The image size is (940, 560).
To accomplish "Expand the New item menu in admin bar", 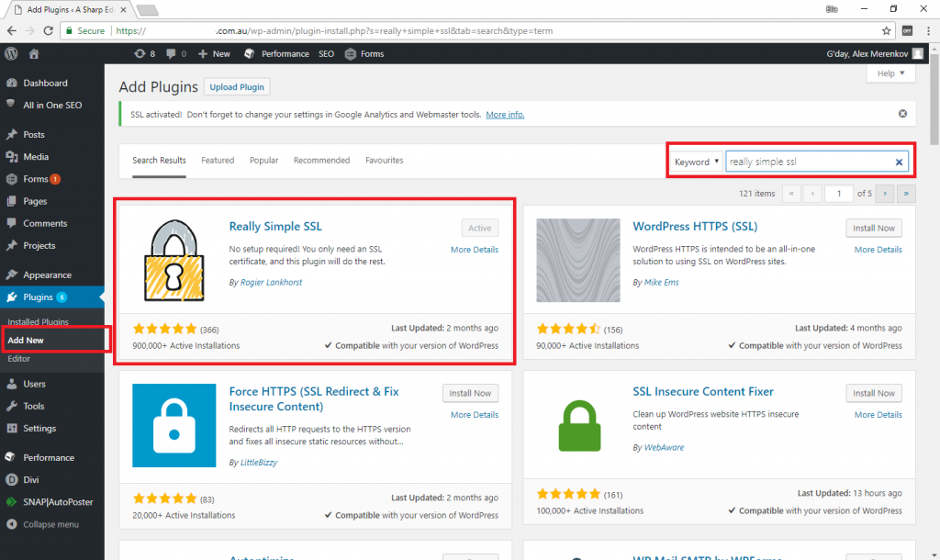I will point(213,53).
